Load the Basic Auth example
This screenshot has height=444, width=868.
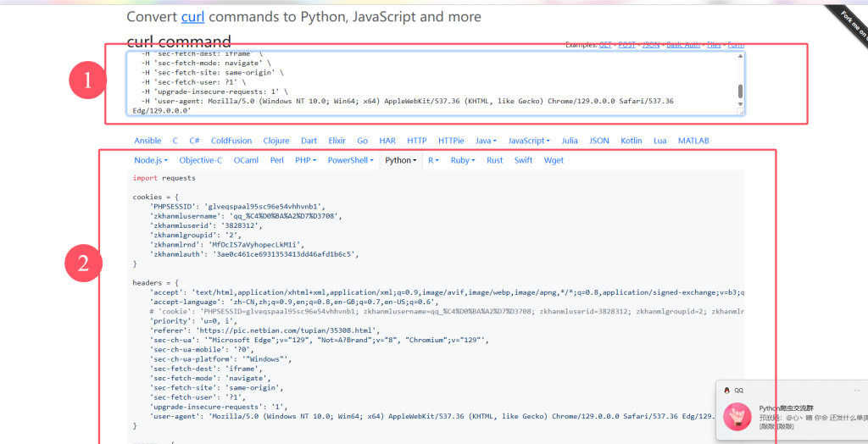pyautogui.click(x=683, y=45)
